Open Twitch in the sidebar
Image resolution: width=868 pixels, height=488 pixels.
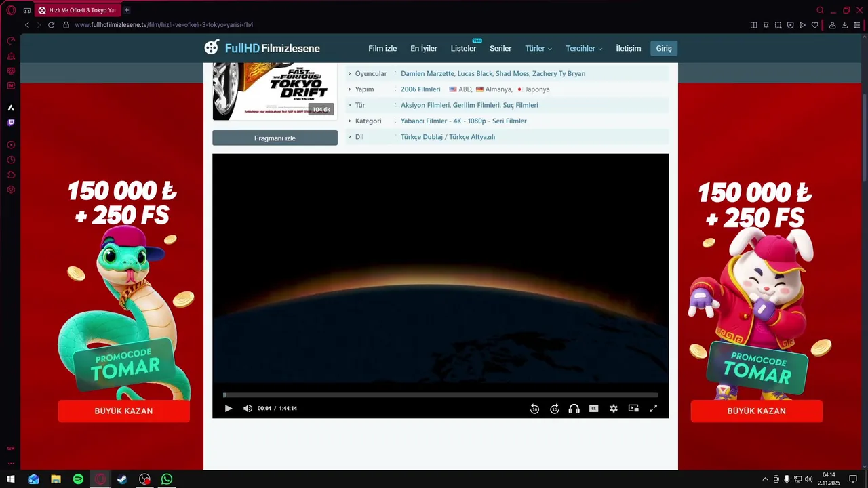pos(11,123)
